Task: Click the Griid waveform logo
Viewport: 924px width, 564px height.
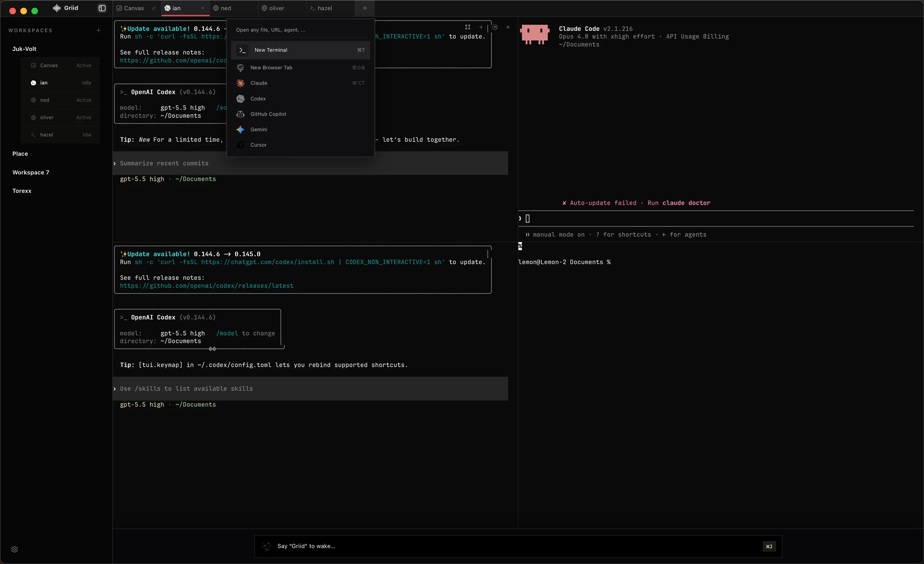Action: 57,8
